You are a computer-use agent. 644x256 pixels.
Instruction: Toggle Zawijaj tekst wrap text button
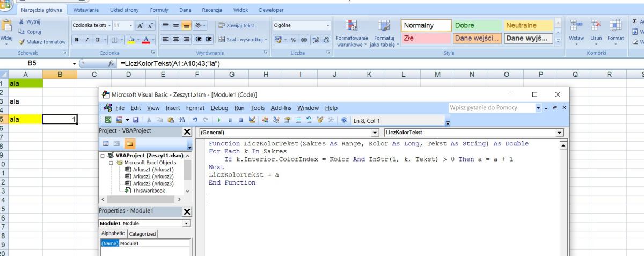point(236,25)
